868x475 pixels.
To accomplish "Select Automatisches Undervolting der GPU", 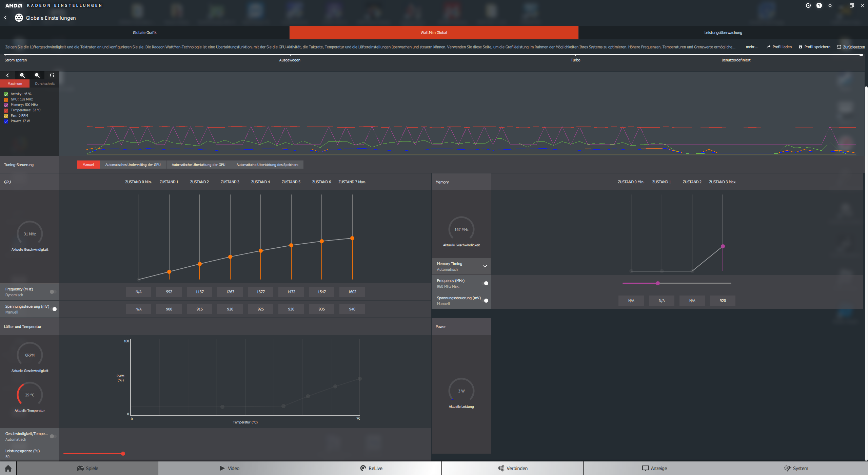I will tap(133, 165).
